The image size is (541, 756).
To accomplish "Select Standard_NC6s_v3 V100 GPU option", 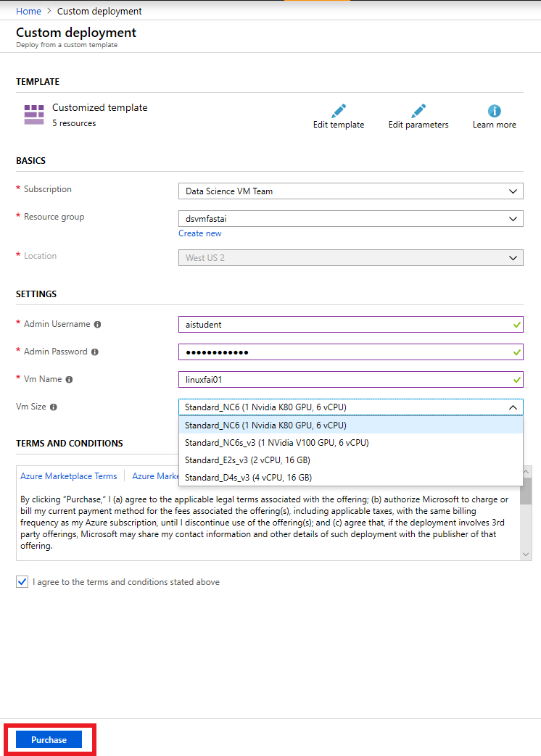I will [x=277, y=443].
